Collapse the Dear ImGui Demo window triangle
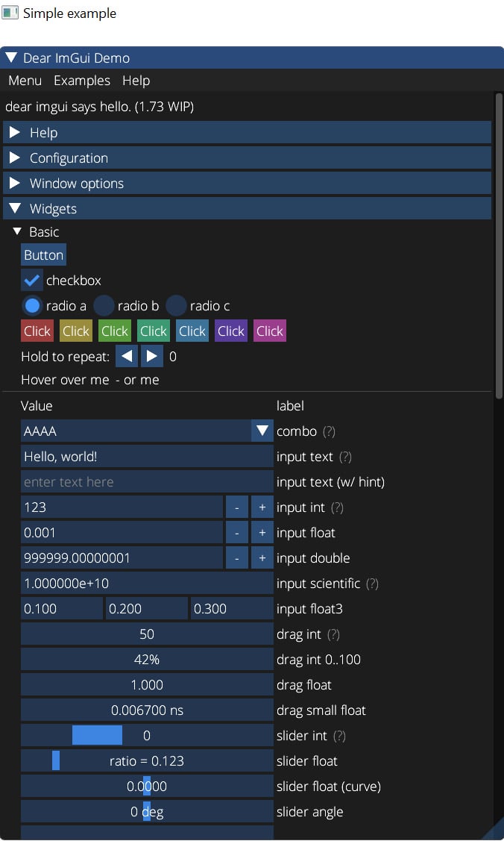504x841 pixels. tap(10, 57)
